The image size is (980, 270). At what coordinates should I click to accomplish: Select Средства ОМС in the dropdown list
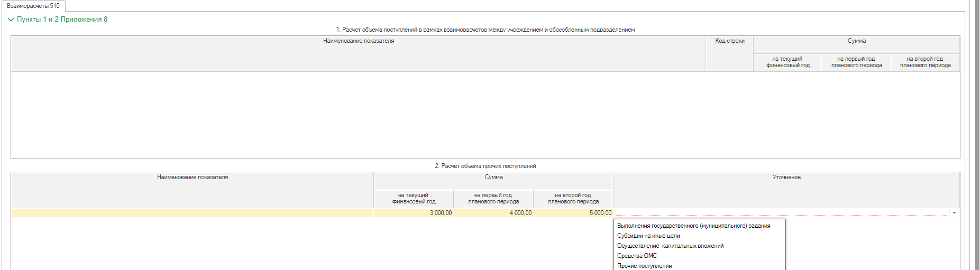[x=637, y=256]
